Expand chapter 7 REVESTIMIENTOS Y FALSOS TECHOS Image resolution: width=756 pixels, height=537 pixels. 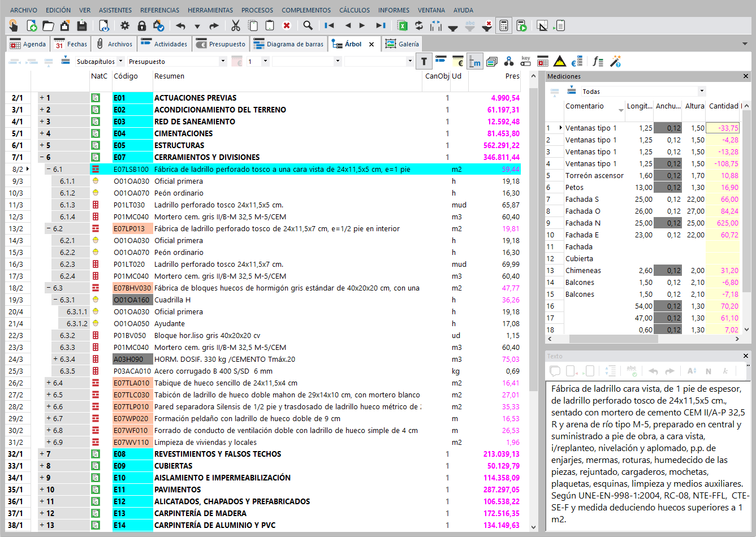(42, 454)
